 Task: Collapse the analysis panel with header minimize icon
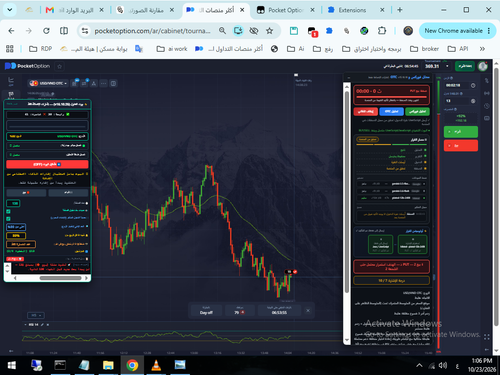click(349, 78)
